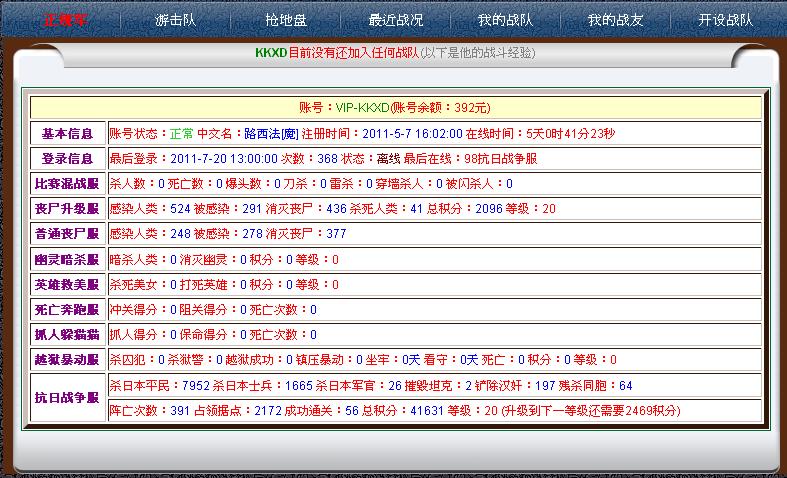787x478 pixels.
Task: Click registration time 2011-5-7 16:02:00
Action: click(x=412, y=134)
